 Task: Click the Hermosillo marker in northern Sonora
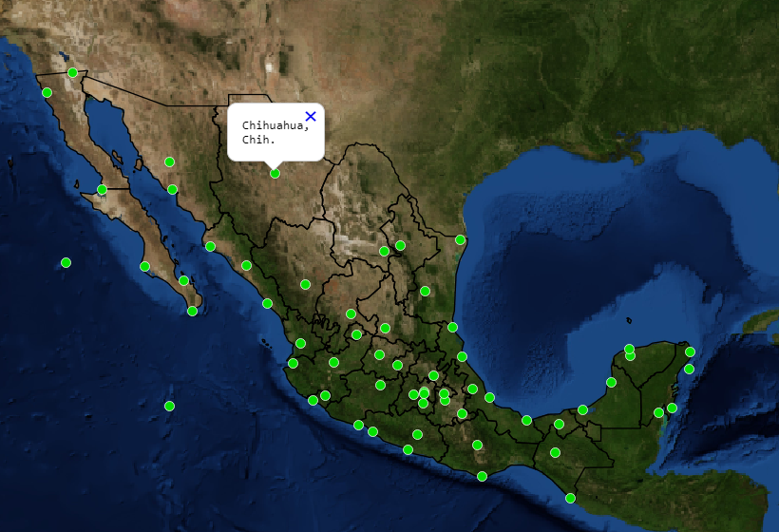(x=169, y=161)
